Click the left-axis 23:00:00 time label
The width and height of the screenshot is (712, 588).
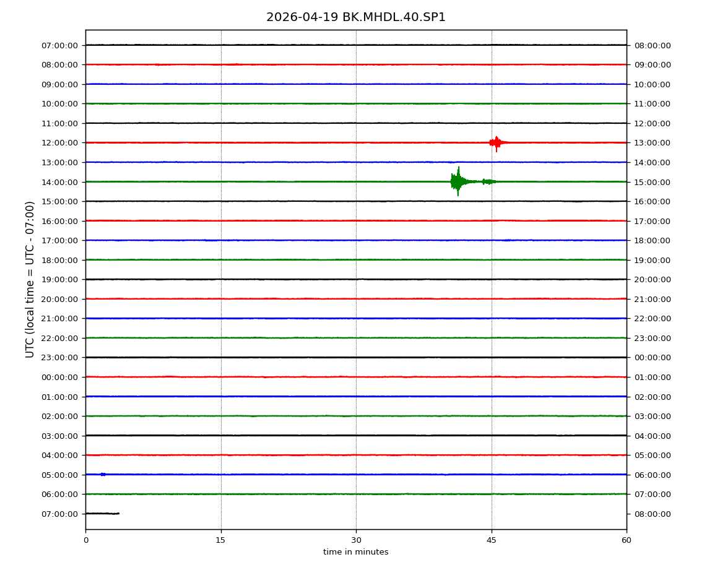tap(60, 358)
